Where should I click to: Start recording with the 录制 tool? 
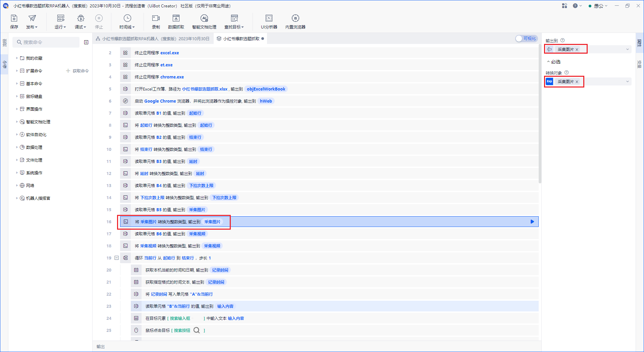(156, 21)
